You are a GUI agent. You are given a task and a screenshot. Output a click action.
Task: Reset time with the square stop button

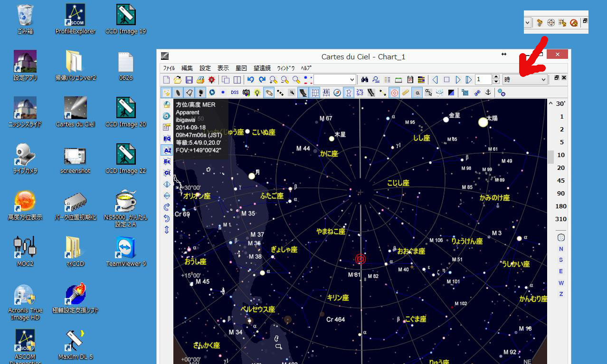pos(446,80)
